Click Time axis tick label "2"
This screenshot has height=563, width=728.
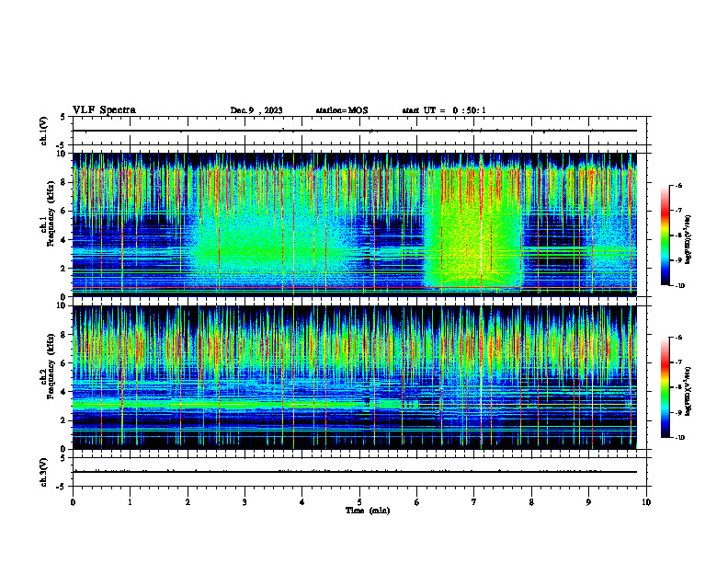pyautogui.click(x=188, y=502)
